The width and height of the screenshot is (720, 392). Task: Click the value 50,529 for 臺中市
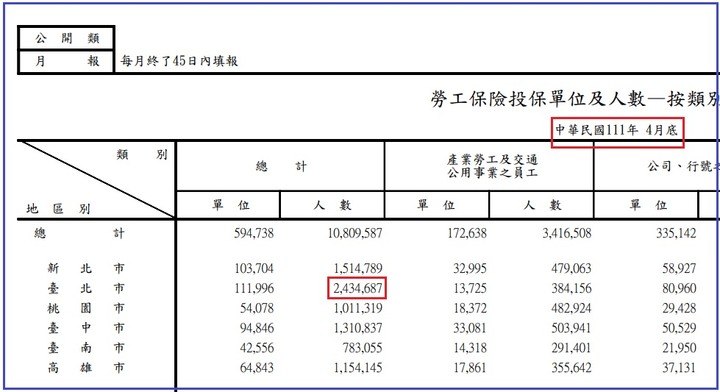point(679,328)
